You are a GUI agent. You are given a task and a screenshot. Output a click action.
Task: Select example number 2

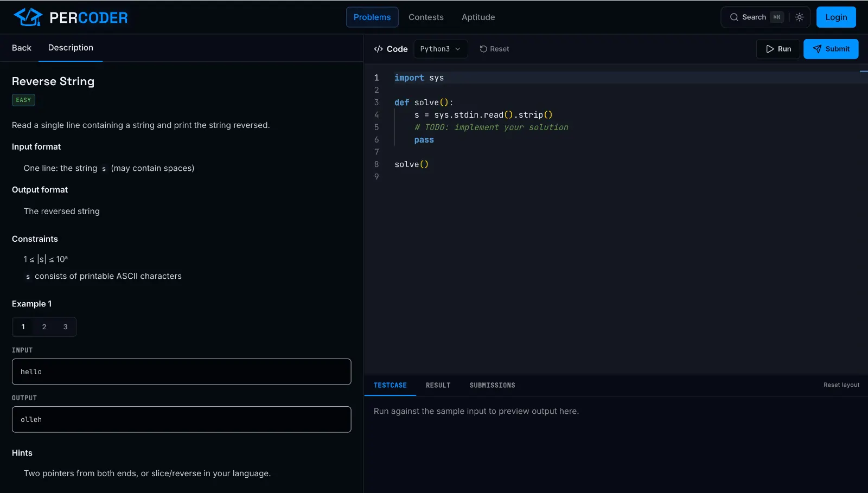point(44,327)
